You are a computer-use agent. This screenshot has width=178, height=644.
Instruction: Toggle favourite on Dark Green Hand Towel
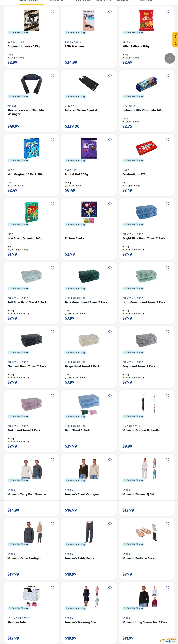point(110,268)
